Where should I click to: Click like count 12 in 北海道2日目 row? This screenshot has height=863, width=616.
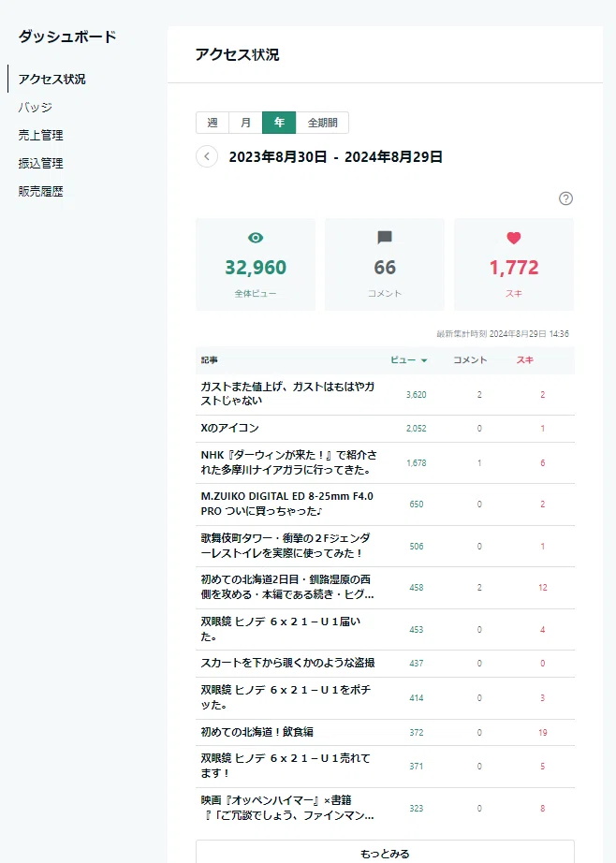click(x=542, y=587)
